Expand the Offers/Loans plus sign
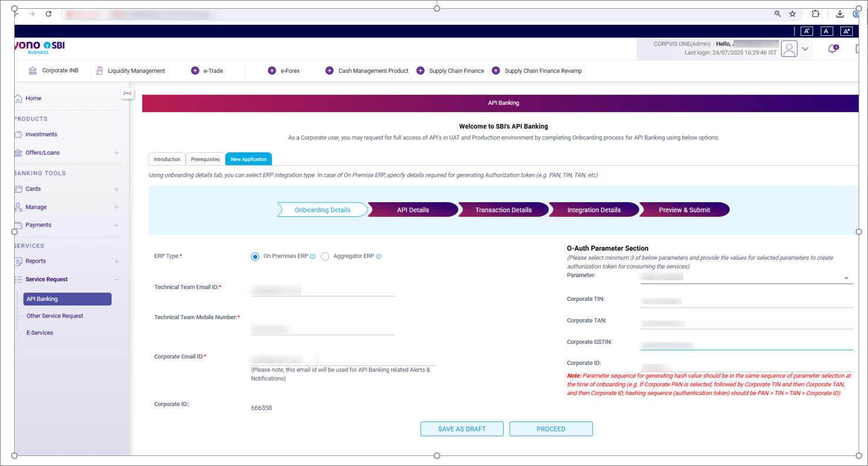This screenshot has height=466, width=868. pyautogui.click(x=116, y=153)
